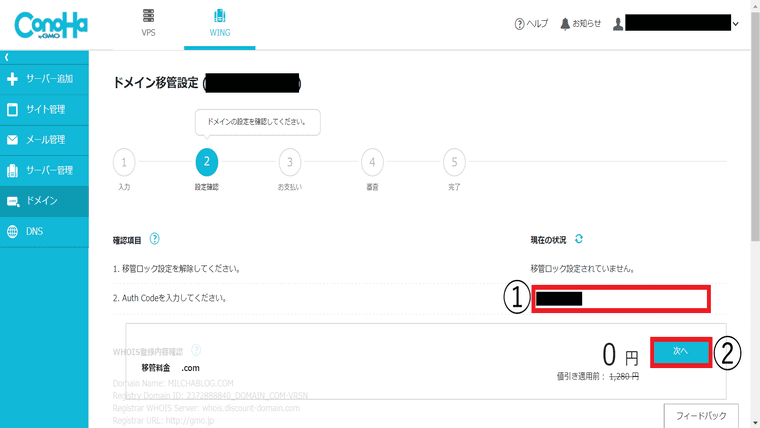Select サーバー追加 in the sidebar
The width and height of the screenshot is (760, 428).
tap(44, 79)
